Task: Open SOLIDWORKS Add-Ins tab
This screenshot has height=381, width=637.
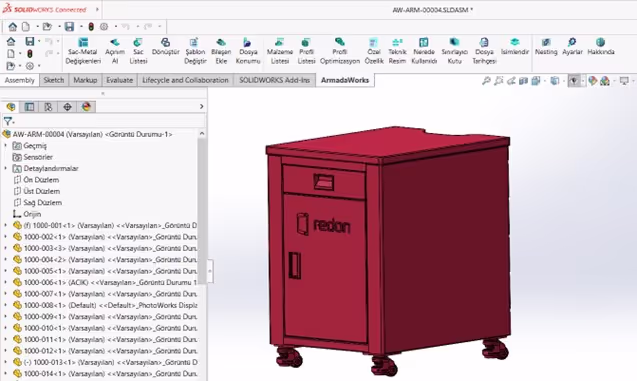Action: [x=274, y=80]
